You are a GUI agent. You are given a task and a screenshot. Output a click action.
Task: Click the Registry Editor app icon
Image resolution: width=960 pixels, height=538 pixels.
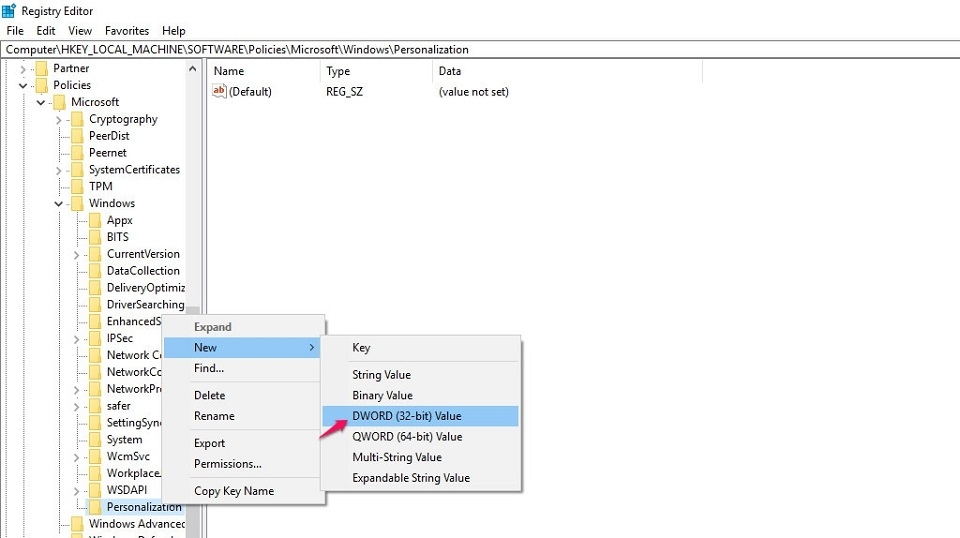click(9, 10)
